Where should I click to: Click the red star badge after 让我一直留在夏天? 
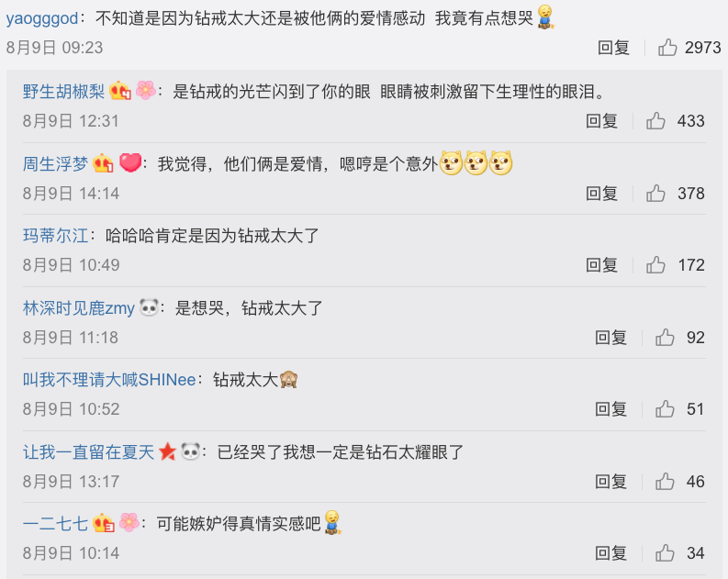click(x=167, y=451)
